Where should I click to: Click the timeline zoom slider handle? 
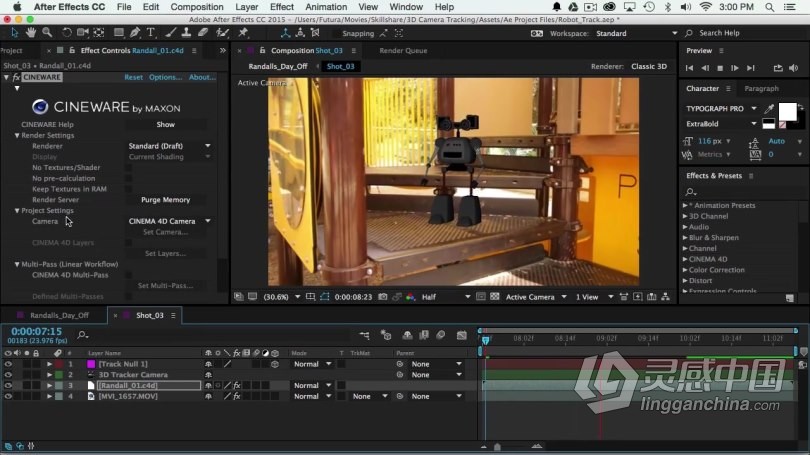(x=497, y=447)
